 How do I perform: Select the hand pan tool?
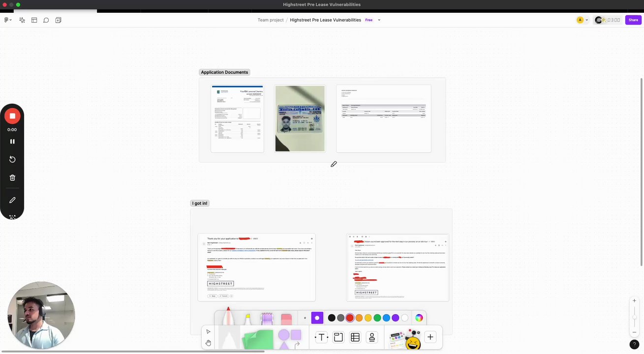[209, 343]
